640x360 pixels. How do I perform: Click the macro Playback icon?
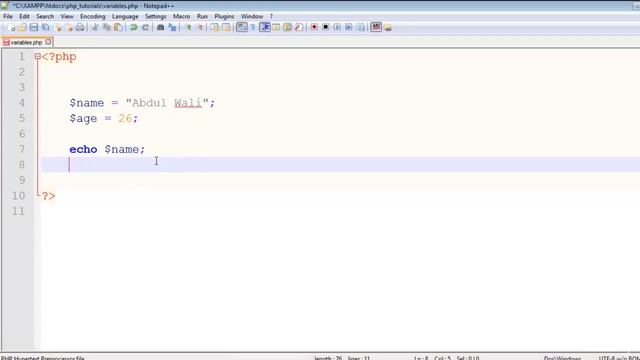337,27
